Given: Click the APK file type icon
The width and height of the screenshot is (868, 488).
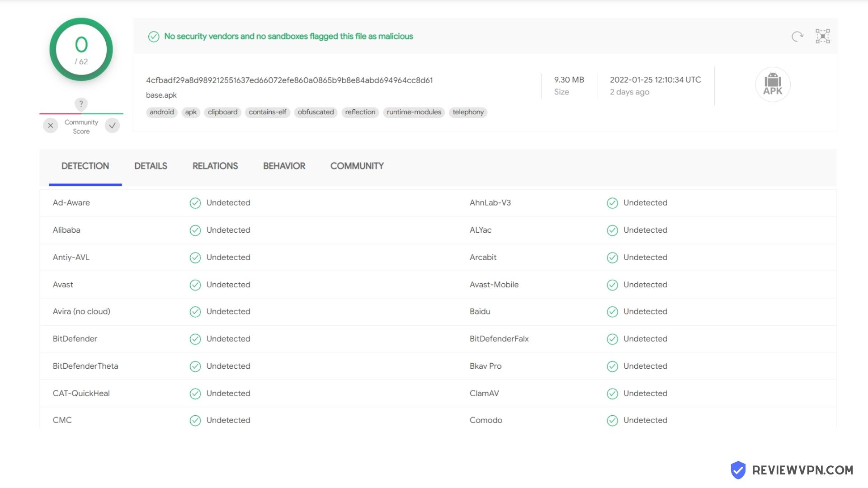Looking at the screenshot, I should click(773, 84).
